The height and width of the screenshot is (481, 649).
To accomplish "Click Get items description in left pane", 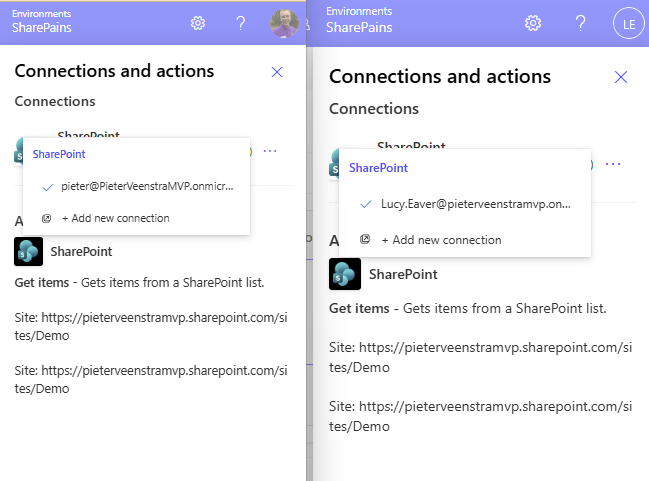I will coord(139,283).
